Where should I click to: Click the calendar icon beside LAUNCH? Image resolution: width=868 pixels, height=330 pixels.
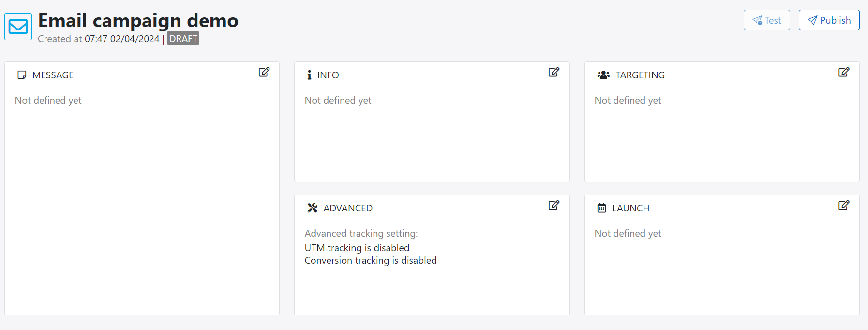[601, 208]
